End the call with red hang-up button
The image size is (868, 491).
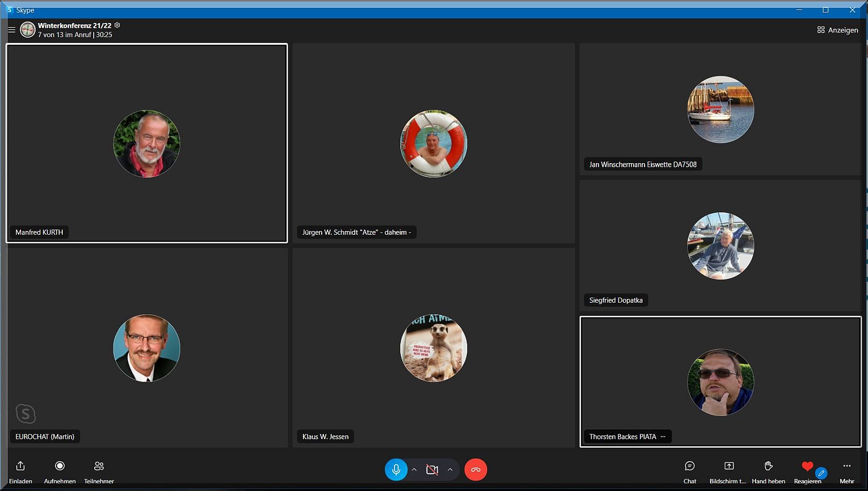(476, 470)
